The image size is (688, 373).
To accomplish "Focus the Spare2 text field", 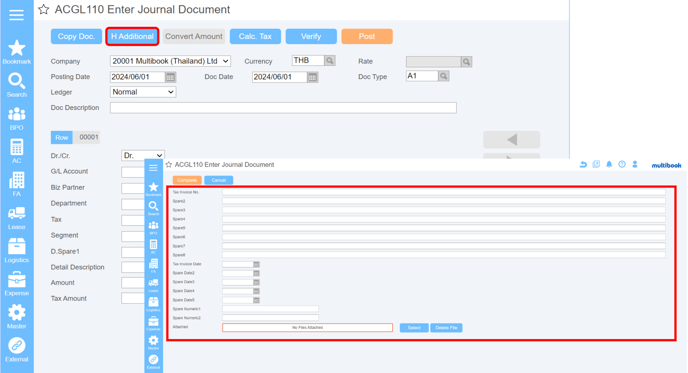I will coord(444,201).
